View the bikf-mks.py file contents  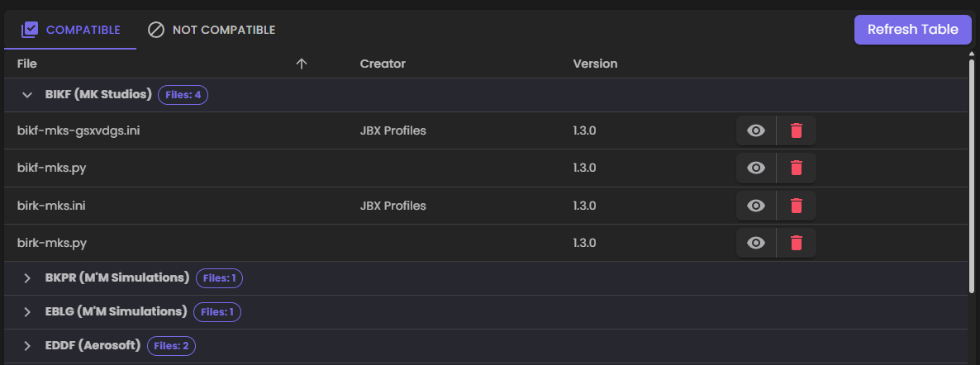point(756,168)
